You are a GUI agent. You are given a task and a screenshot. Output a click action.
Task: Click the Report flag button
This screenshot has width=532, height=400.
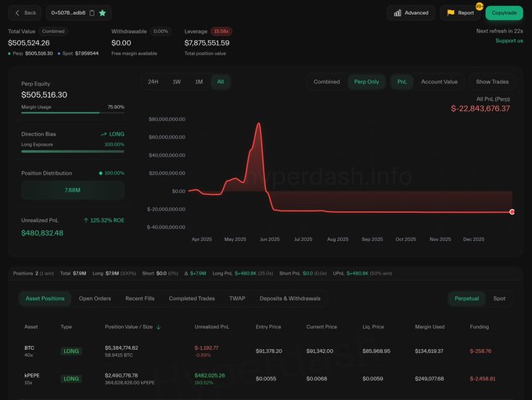click(x=460, y=13)
